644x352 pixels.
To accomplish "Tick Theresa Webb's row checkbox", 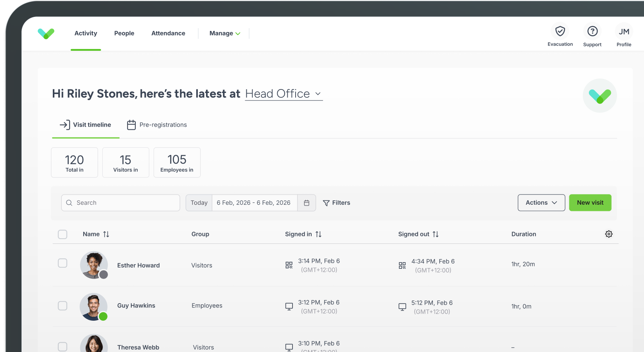I will coord(63,347).
